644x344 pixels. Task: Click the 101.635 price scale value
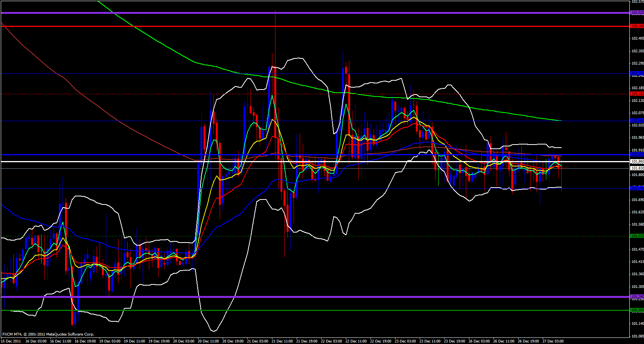click(x=637, y=212)
